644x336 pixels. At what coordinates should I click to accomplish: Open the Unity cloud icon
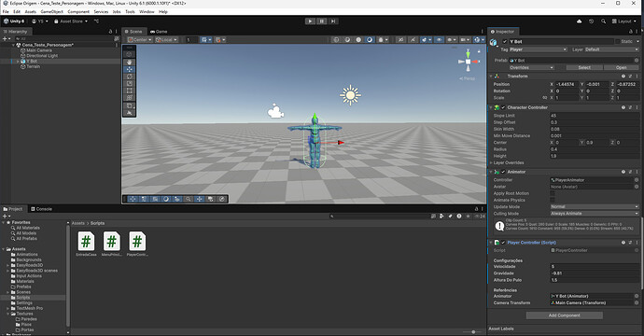[579, 21]
